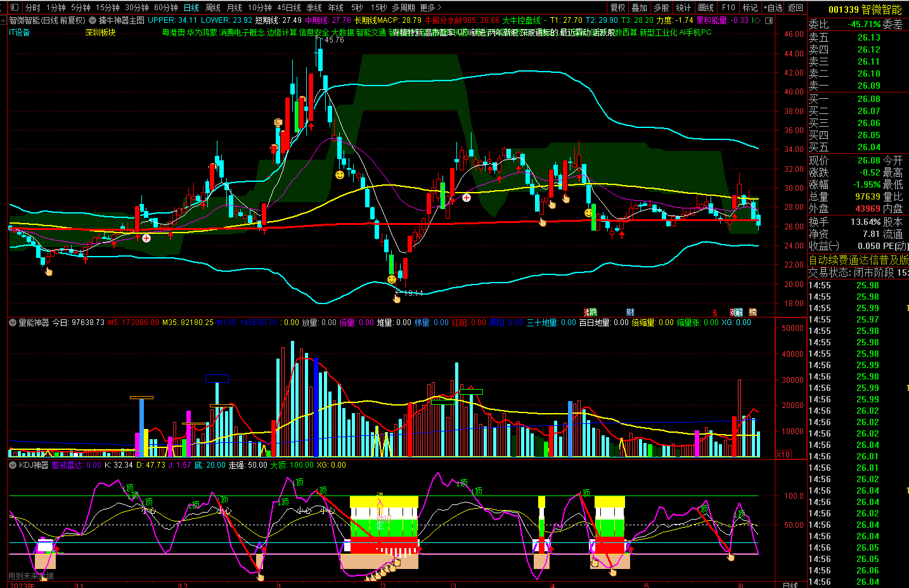Screen dimensions: 909x588
Task: Click the X10 scale icon on volume axis
Action: point(783,455)
